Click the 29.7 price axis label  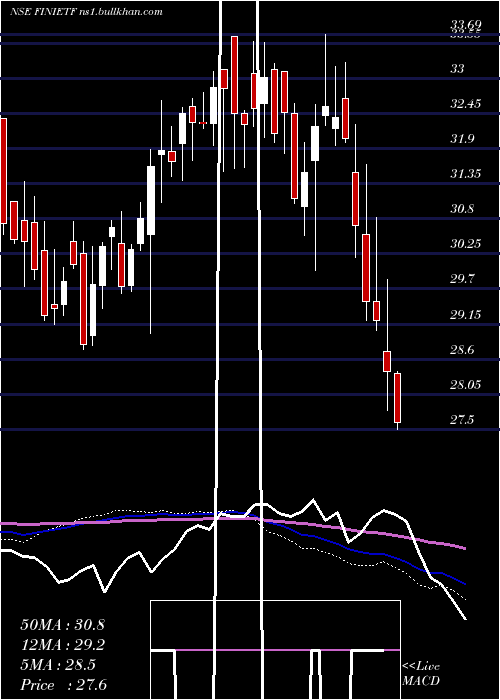(x=462, y=279)
